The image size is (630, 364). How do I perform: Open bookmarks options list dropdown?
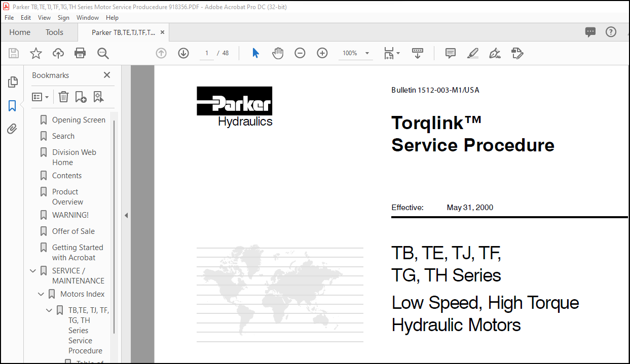(40, 97)
